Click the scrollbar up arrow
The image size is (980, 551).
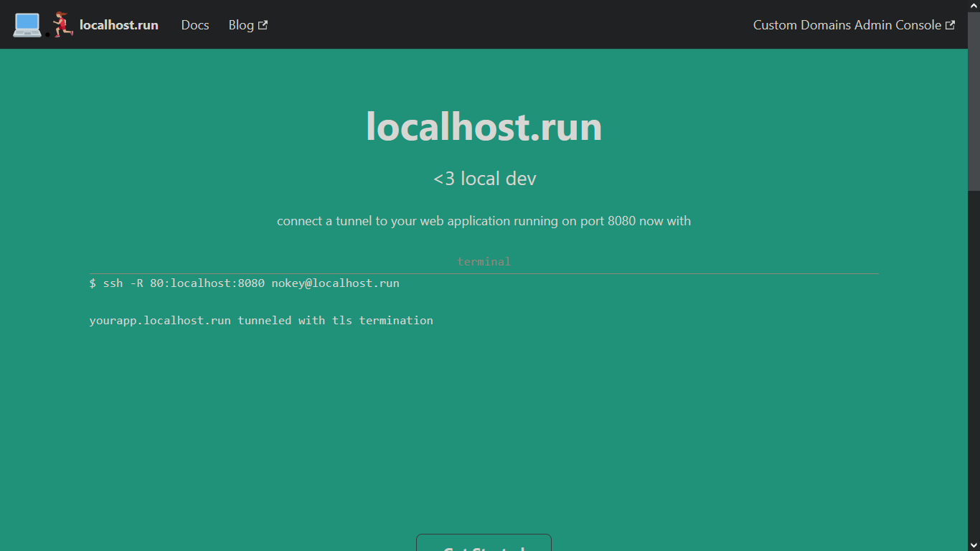click(974, 6)
